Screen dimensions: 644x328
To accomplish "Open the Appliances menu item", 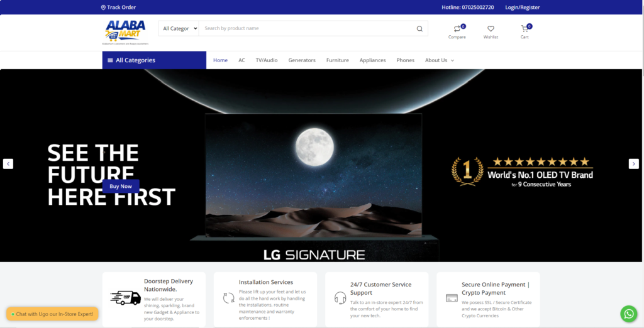I will [372, 60].
